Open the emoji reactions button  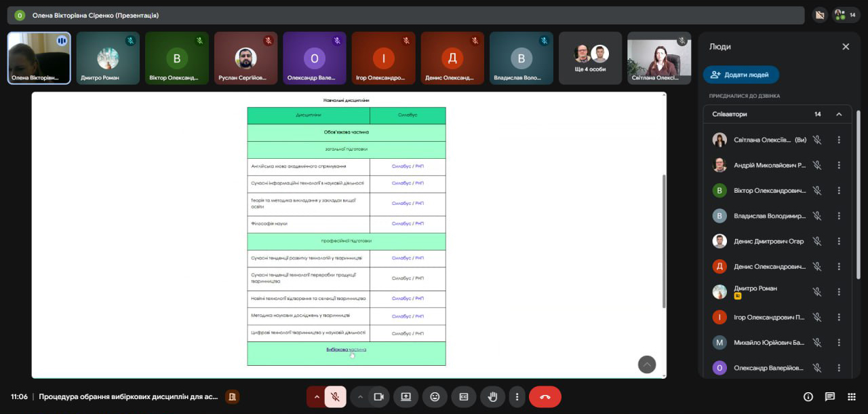pyautogui.click(x=435, y=397)
